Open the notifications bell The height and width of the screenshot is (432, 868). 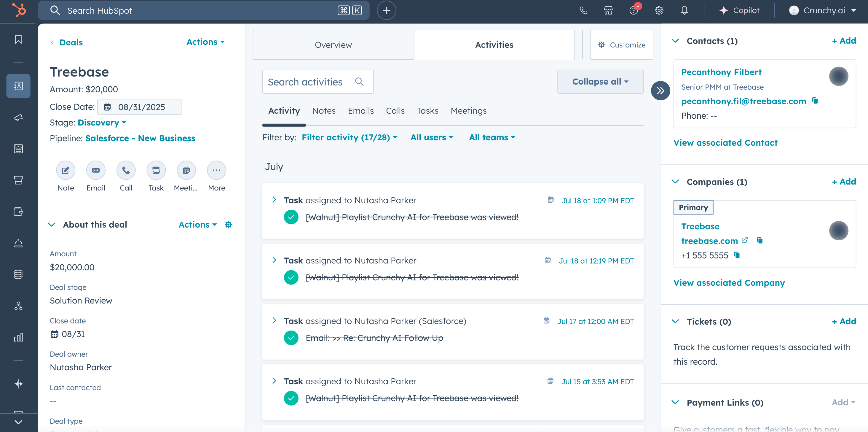click(x=684, y=10)
